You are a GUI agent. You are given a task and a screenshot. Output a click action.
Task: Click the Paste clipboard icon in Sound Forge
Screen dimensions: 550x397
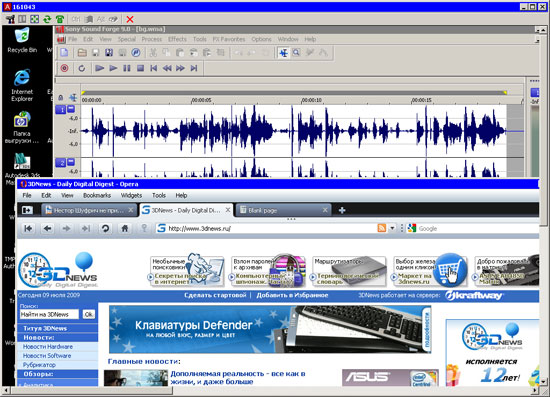(180, 53)
